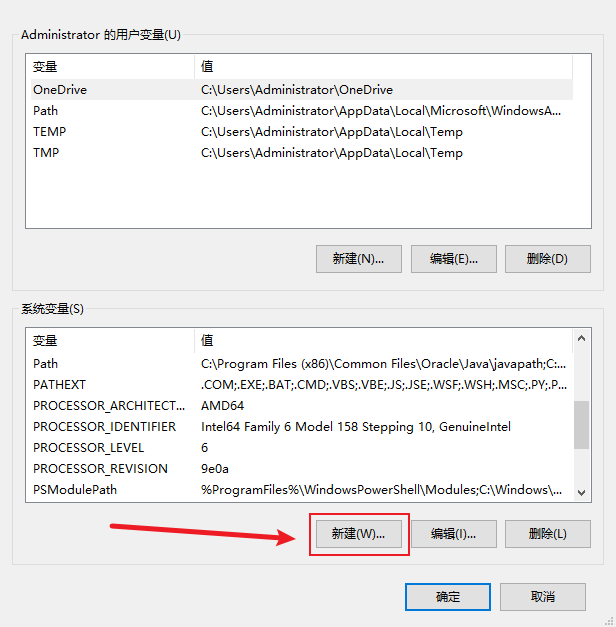The image size is (616, 627).
Task: Click 编辑(I) button for system variables
Action: point(456,533)
